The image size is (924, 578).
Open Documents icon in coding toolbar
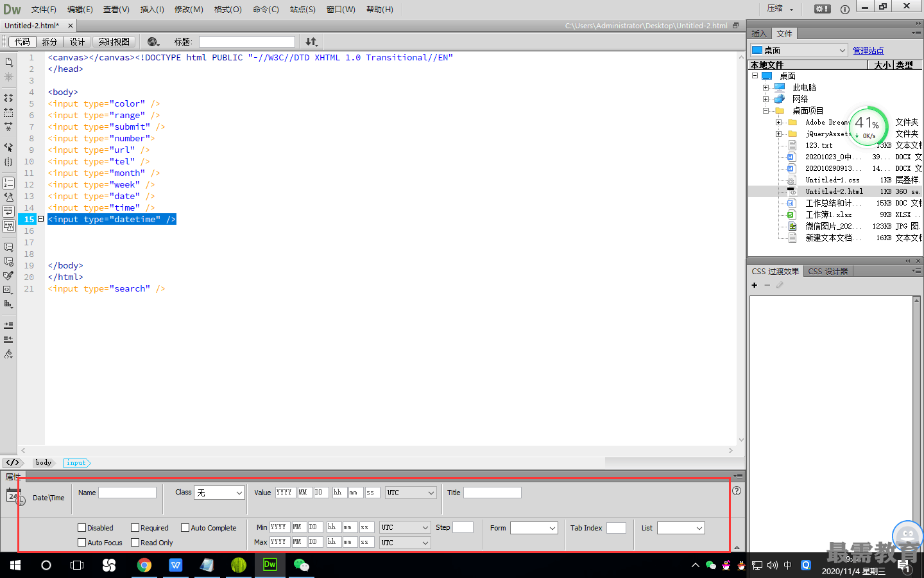[8, 62]
